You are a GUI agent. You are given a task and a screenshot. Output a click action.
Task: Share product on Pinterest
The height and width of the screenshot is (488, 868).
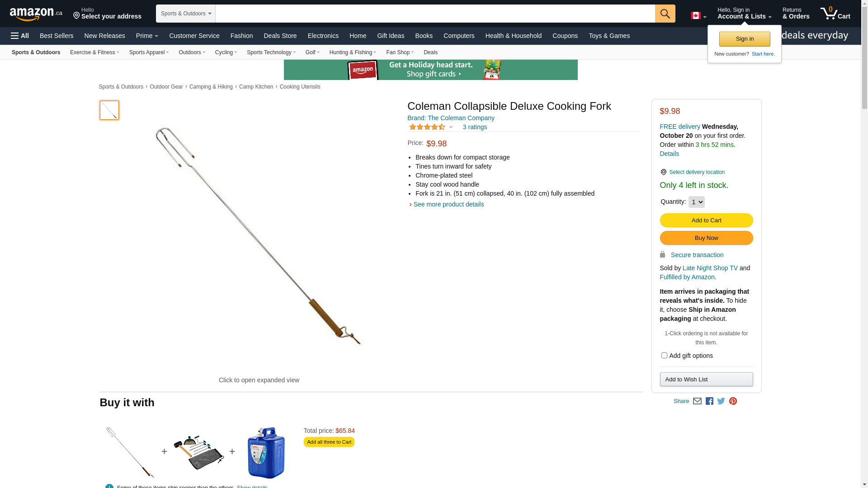[733, 401]
